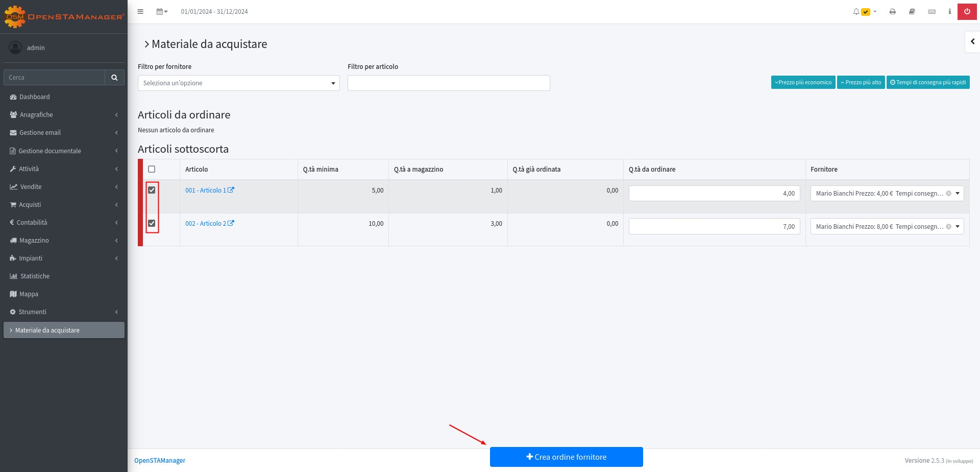980x472 pixels.
Task: Uncheck the checkbox for 001 - Articolo 1
Action: click(152, 190)
